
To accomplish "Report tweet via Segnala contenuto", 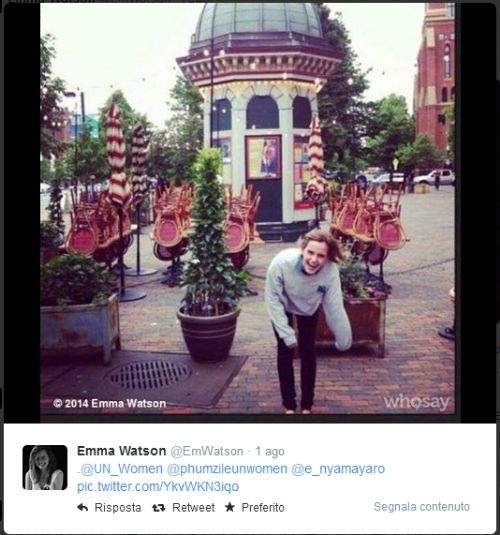I will (x=422, y=507).
